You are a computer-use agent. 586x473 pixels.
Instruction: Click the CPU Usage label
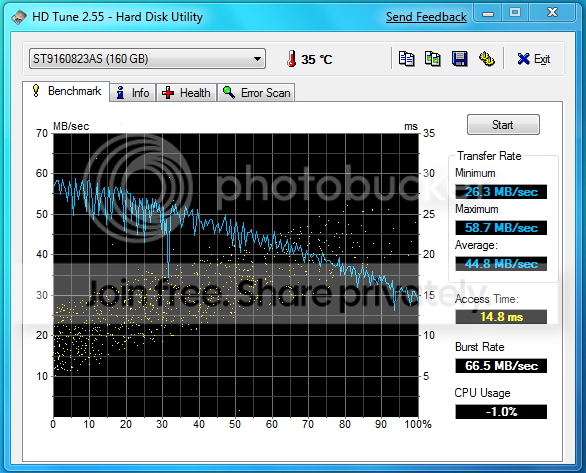tap(482, 393)
